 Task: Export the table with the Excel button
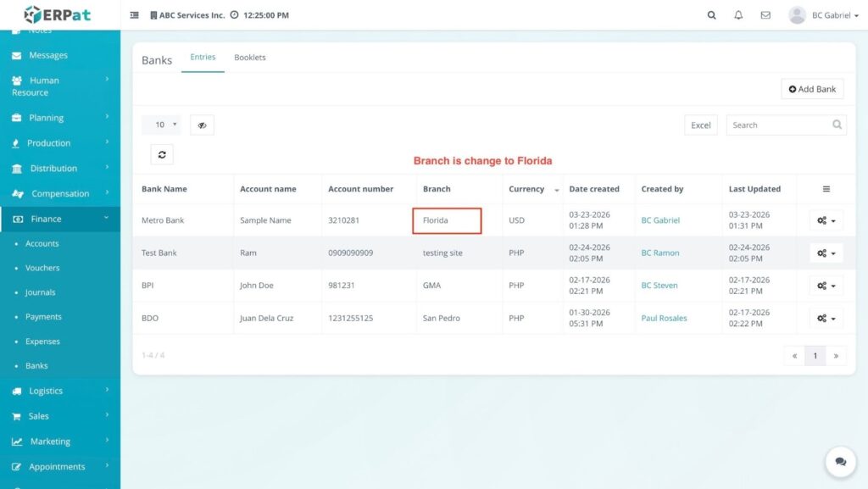(700, 125)
